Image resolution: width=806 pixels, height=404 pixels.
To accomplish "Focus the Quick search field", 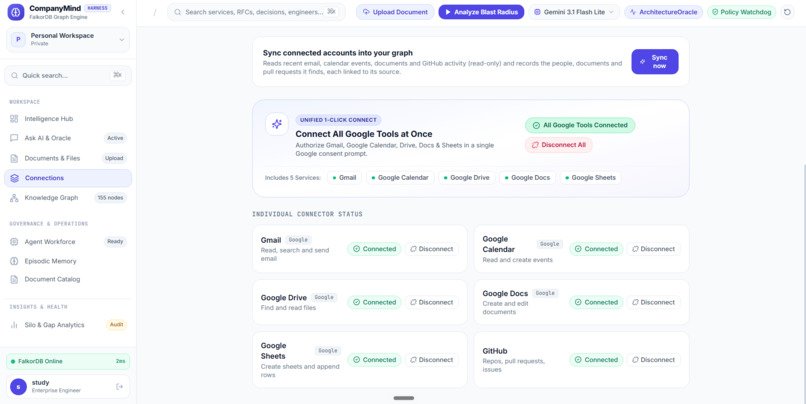I will pos(68,75).
